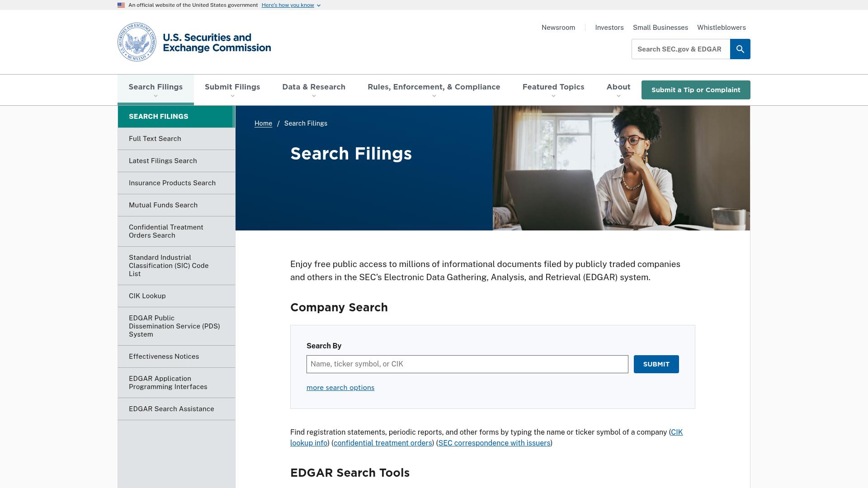The image size is (868, 488).
Task: Open the confidential treatment orders link
Action: (382, 443)
